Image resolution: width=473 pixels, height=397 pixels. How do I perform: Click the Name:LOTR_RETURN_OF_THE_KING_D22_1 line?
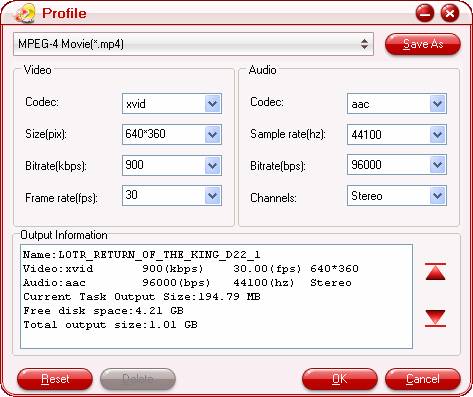(x=142, y=255)
